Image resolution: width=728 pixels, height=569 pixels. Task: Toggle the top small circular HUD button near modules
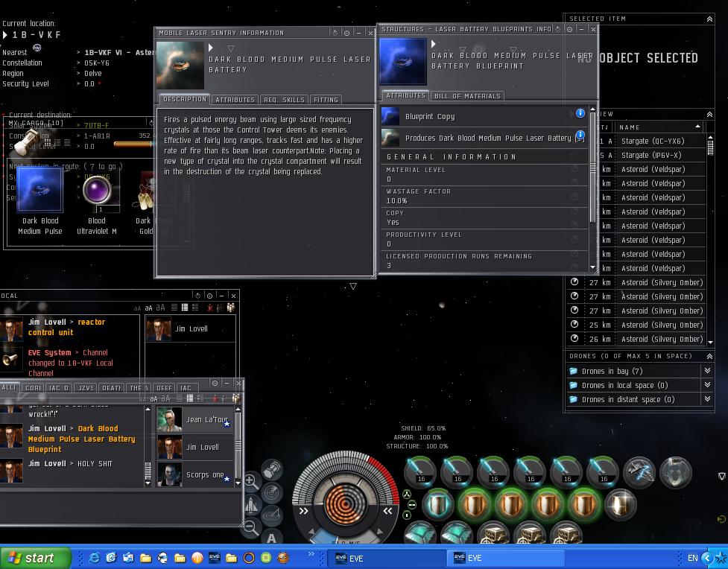[x=407, y=495]
